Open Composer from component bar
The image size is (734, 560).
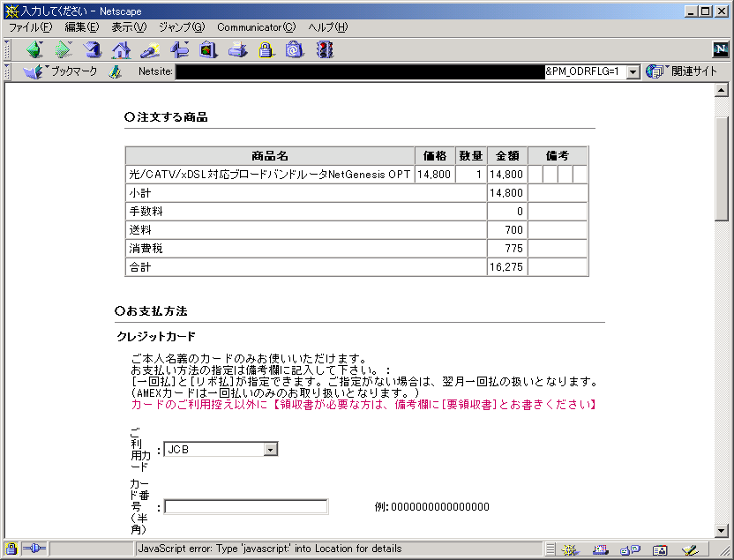[x=690, y=549]
